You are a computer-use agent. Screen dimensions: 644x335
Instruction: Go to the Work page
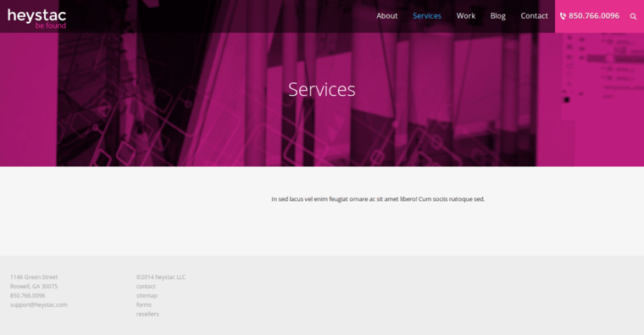pyautogui.click(x=466, y=16)
